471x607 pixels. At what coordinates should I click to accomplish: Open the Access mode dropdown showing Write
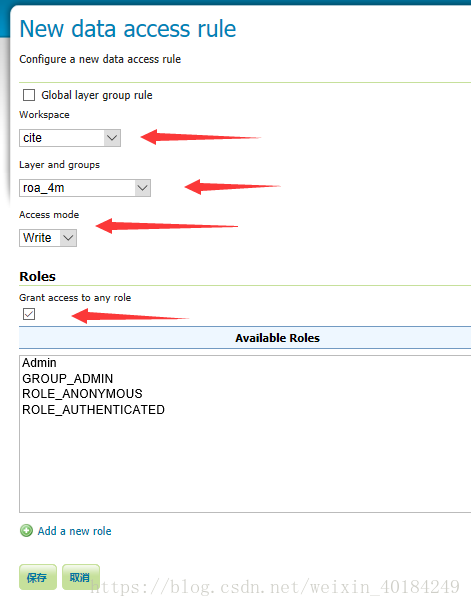coord(48,238)
